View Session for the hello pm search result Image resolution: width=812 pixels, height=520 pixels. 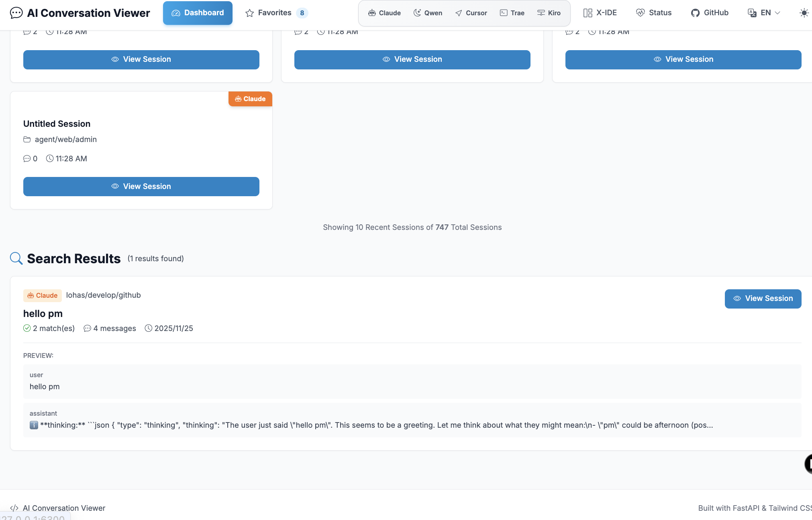tap(763, 299)
